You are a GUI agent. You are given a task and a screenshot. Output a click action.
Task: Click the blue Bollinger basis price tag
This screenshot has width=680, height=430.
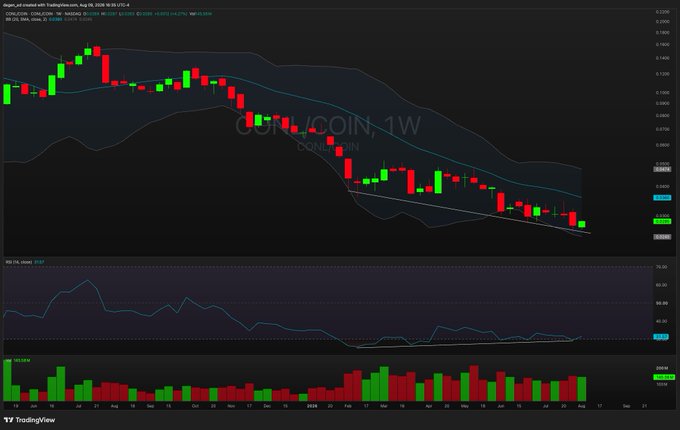point(662,198)
